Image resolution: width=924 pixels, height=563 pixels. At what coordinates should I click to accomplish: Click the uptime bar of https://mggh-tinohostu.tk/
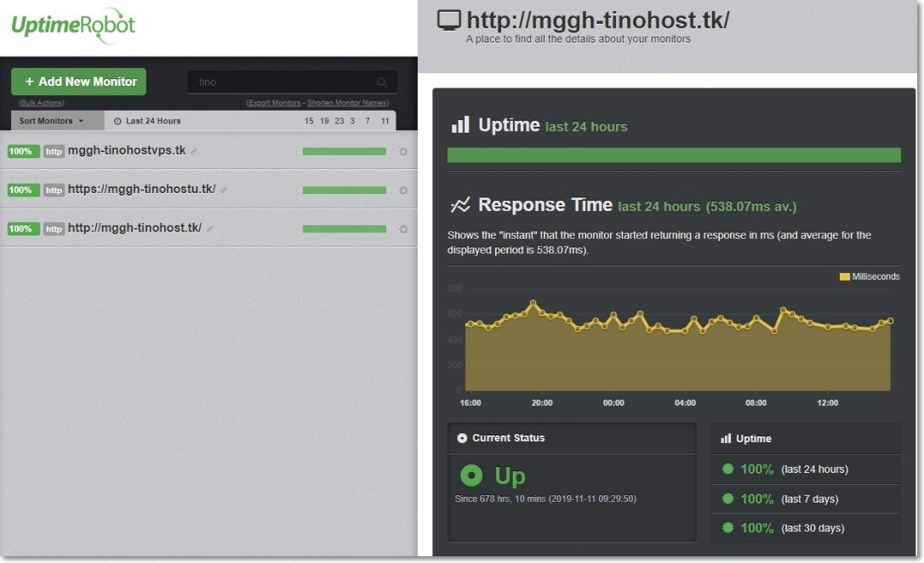[x=344, y=191]
